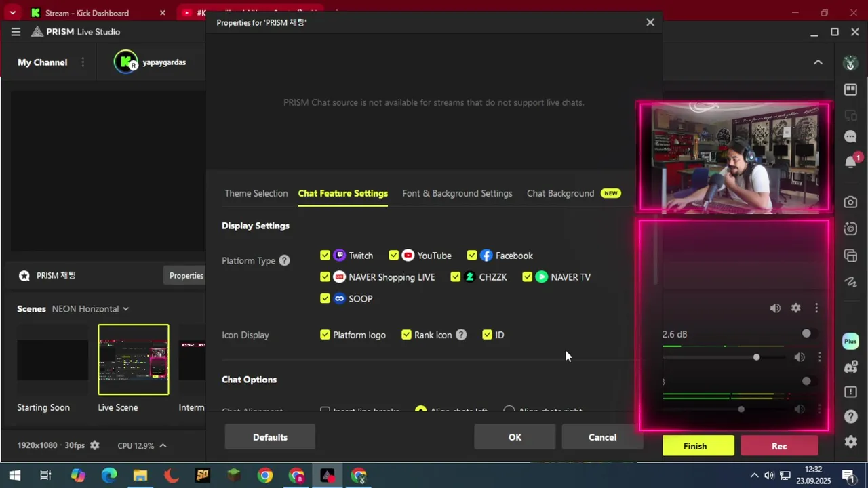This screenshot has height=488, width=868.
Task: Click help icon beside Rank icon
Action: click(x=461, y=335)
